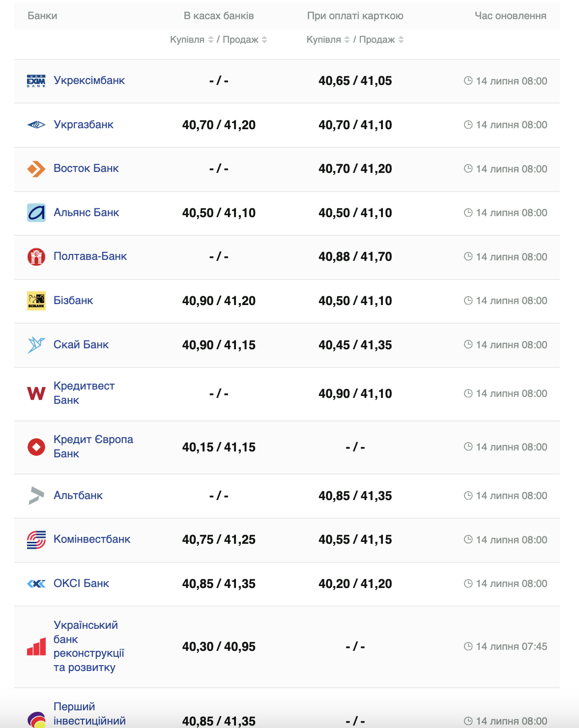Click the ОКСІ Банк logo icon

[x=36, y=584]
